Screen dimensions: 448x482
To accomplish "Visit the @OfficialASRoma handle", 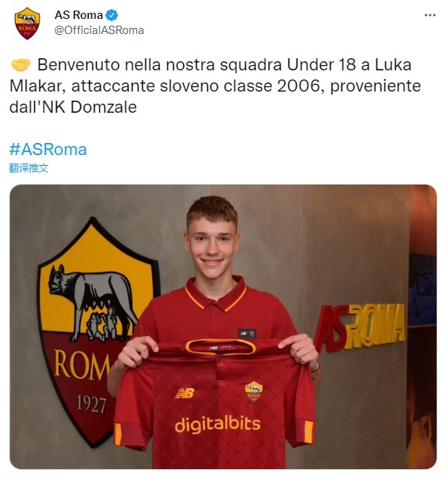I will pos(99,30).
